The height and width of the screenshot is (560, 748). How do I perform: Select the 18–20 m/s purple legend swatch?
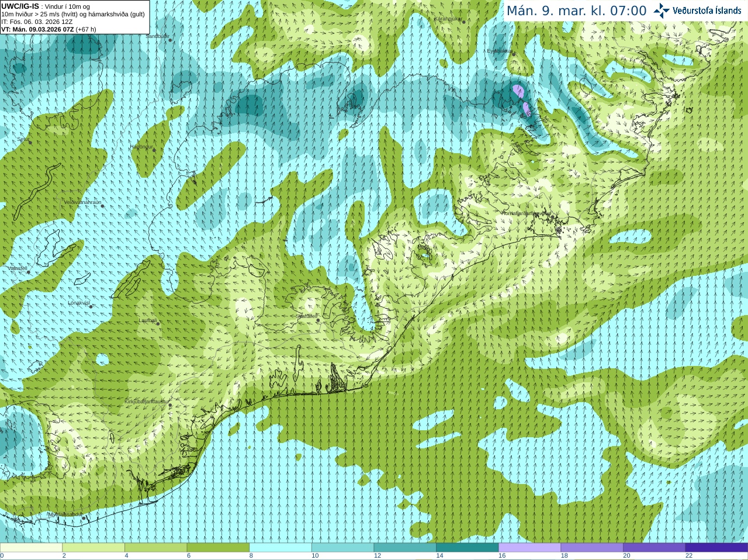592,548
